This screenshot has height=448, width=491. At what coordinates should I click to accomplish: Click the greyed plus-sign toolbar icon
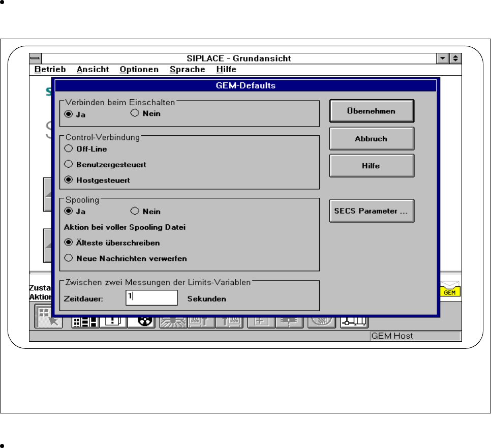coord(261,322)
